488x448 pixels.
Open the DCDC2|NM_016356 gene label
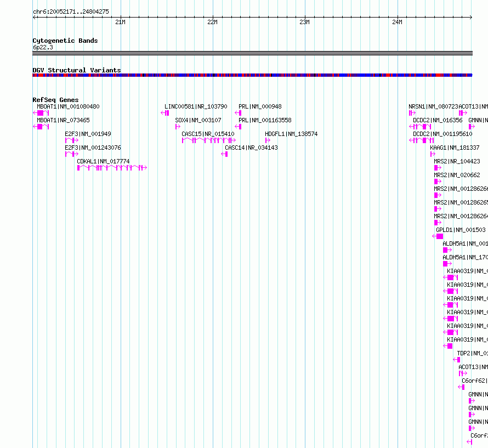(x=438, y=120)
